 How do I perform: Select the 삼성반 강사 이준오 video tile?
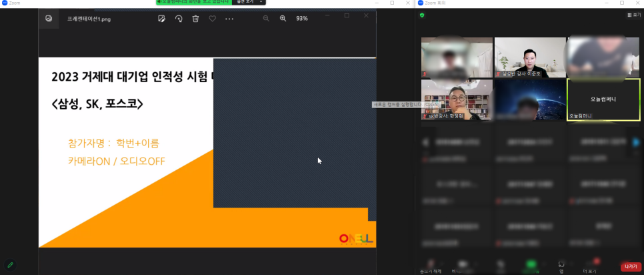point(530,57)
